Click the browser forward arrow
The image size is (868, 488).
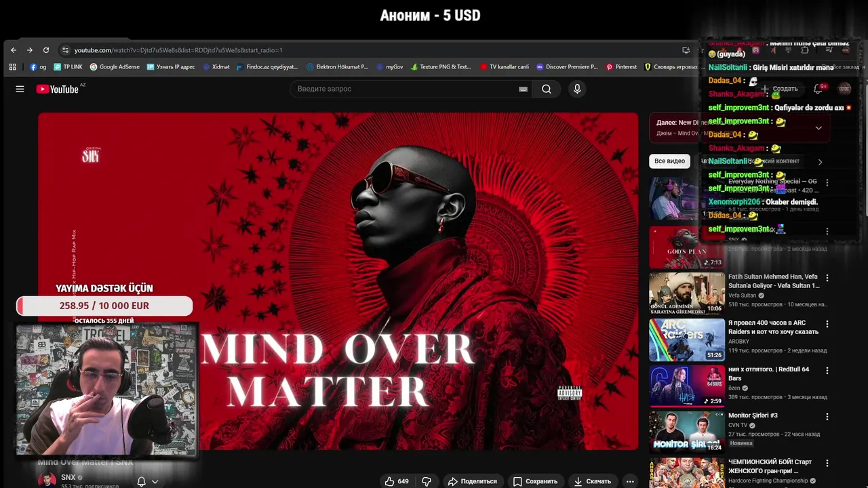[x=30, y=50]
